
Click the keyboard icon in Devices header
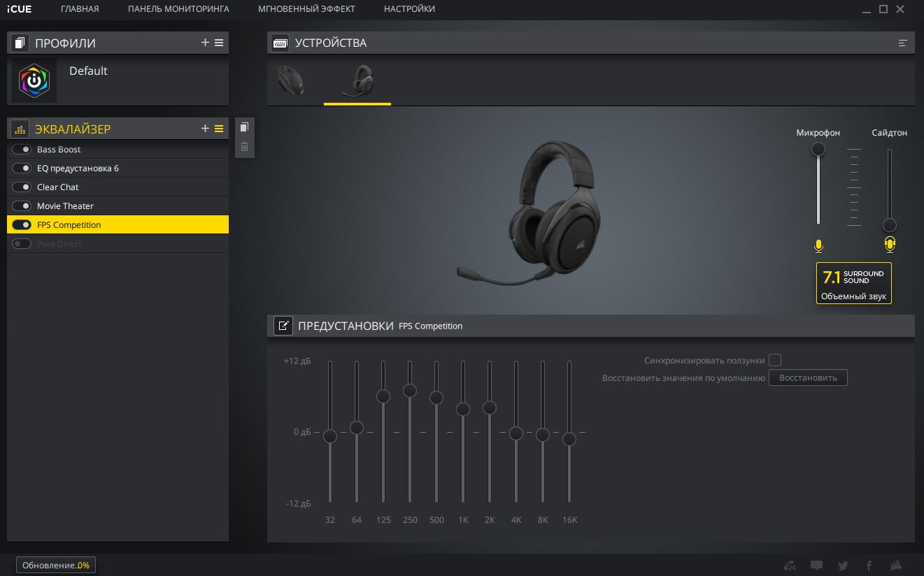(280, 43)
